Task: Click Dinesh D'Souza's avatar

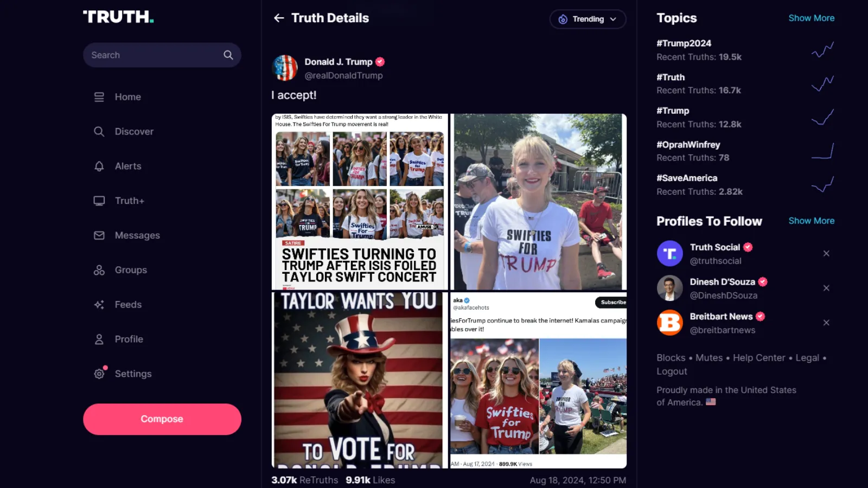Action: tap(670, 288)
